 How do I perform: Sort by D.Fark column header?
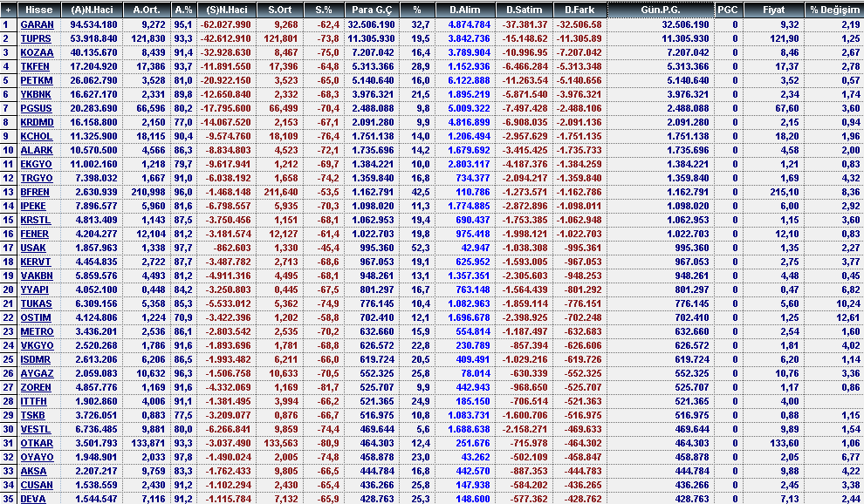coord(579,10)
